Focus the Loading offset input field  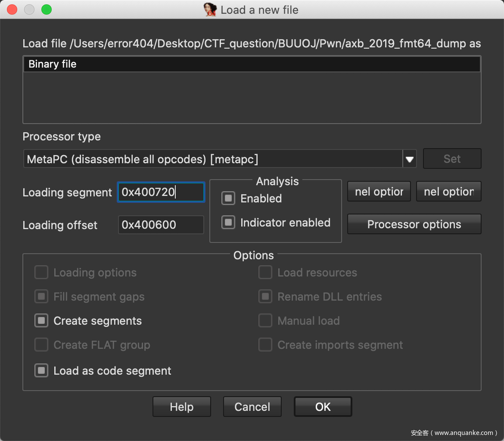[160, 225]
